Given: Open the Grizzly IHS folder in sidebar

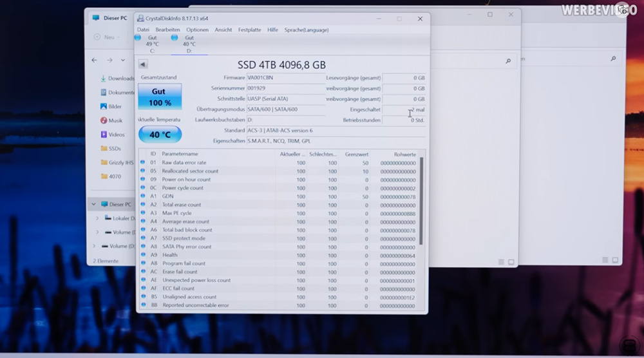Looking at the screenshot, I should [x=117, y=162].
